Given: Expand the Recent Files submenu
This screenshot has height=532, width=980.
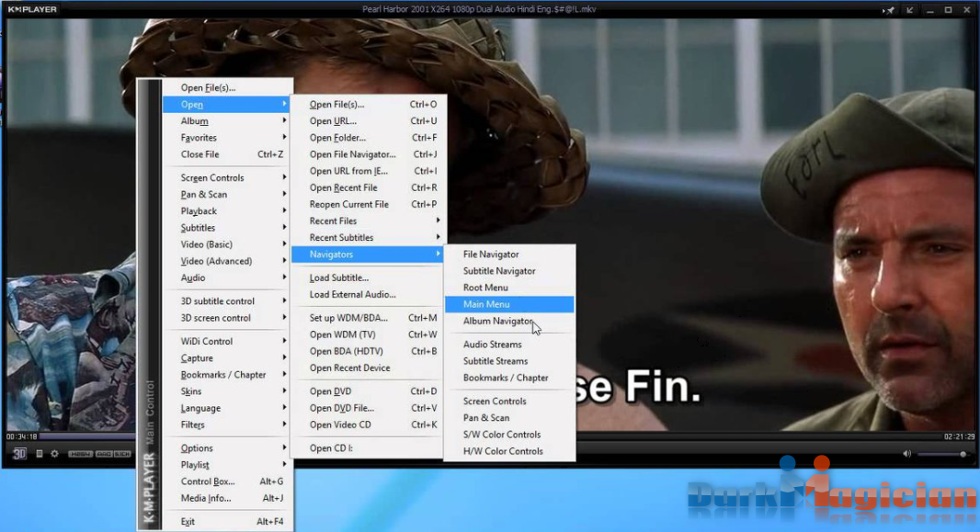Looking at the screenshot, I should coord(368,221).
